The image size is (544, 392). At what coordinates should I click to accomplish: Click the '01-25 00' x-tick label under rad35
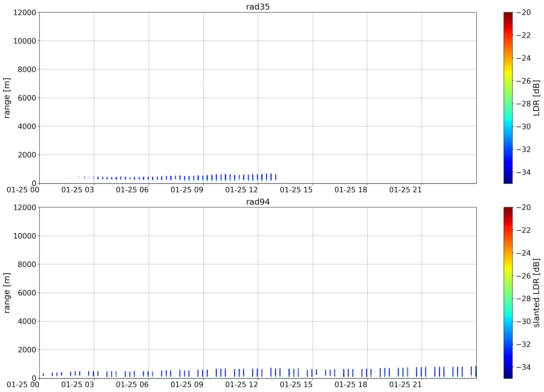click(x=23, y=190)
